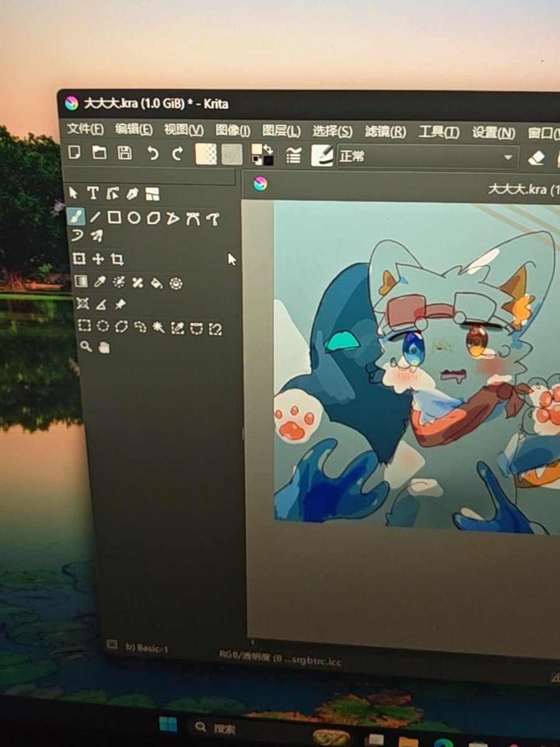Select the Polygonal Selection tool
This screenshot has width=560, height=747.
click(121, 326)
